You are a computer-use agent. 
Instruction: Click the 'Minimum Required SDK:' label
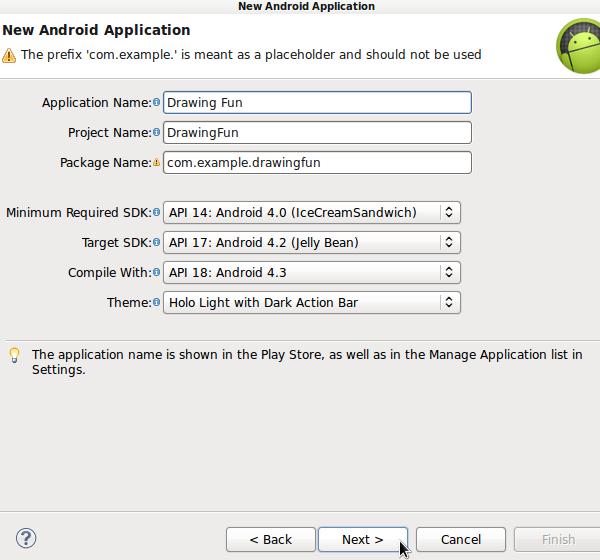[79, 212]
